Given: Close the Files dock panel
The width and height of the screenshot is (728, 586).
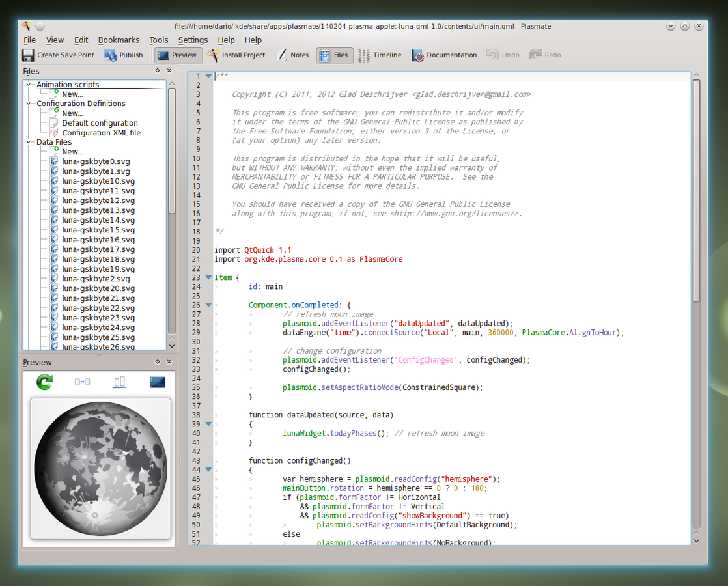Looking at the screenshot, I should click(169, 71).
